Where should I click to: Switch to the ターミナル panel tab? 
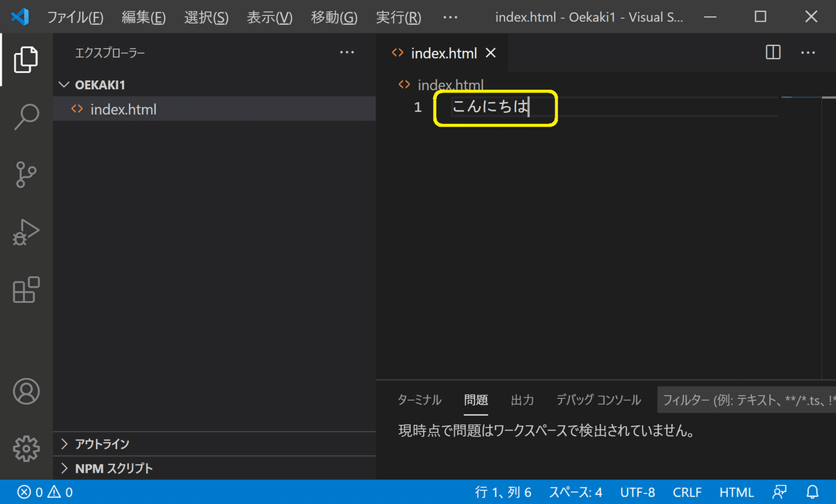421,400
